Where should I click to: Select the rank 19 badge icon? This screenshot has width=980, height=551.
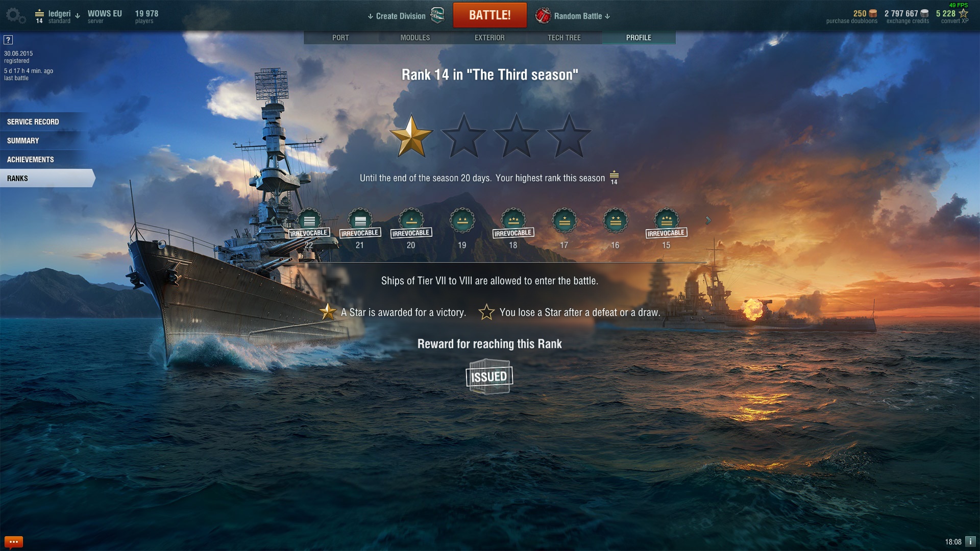point(462,221)
